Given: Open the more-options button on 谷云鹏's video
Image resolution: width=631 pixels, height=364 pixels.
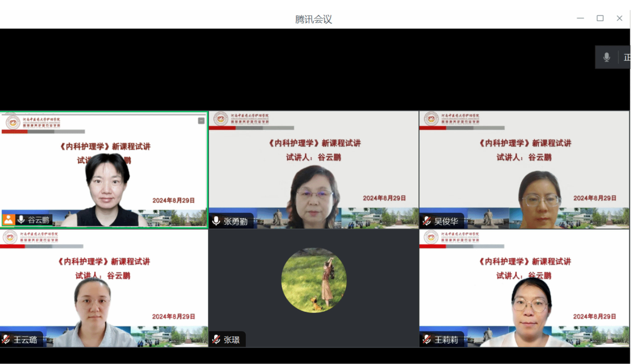Looking at the screenshot, I should pyautogui.click(x=201, y=121).
